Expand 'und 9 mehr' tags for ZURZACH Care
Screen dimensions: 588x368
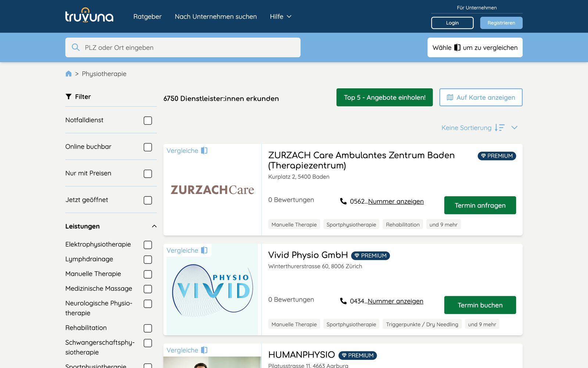(x=443, y=224)
